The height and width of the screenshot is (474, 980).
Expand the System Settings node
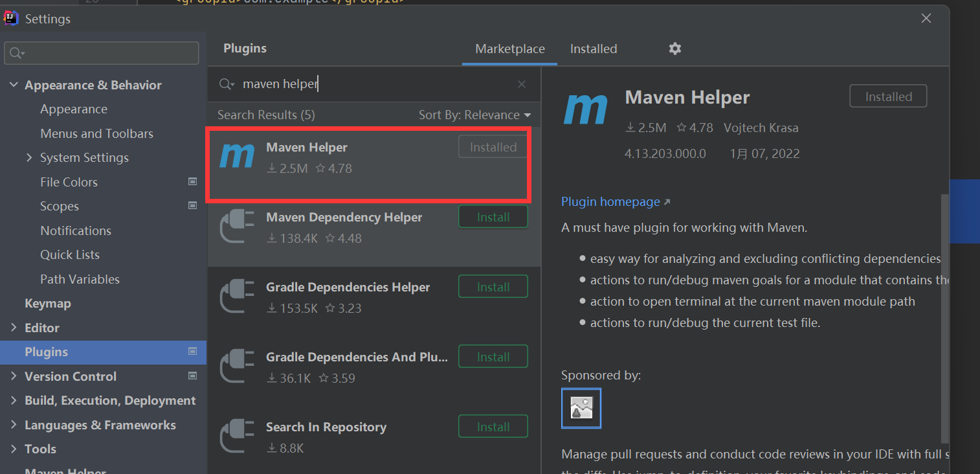click(x=29, y=157)
